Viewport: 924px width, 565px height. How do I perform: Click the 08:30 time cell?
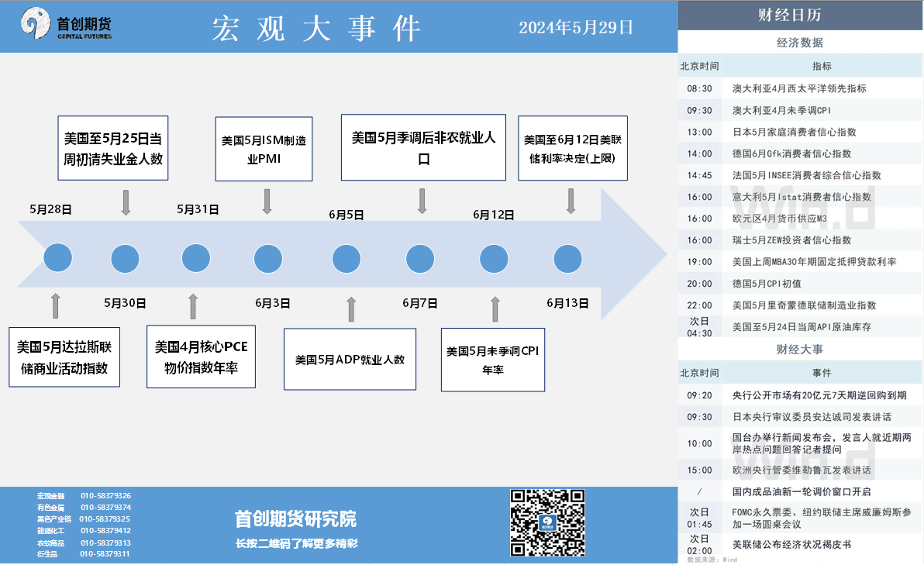(699, 88)
